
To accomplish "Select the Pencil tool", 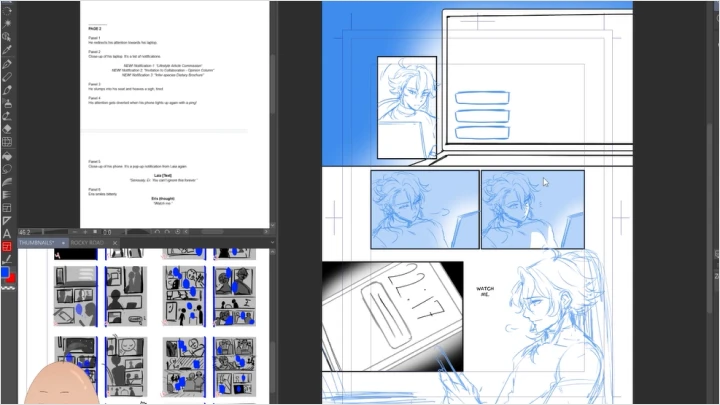I will [7, 77].
